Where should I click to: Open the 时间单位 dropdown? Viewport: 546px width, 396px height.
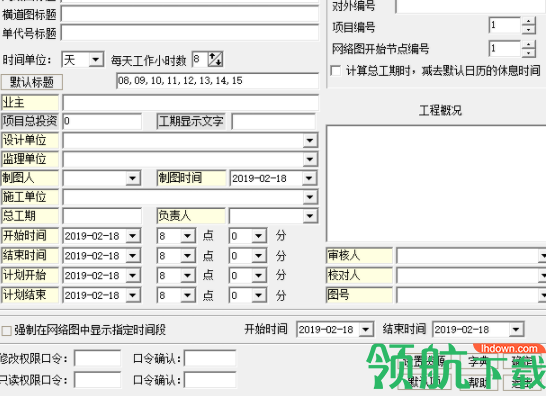click(96, 60)
